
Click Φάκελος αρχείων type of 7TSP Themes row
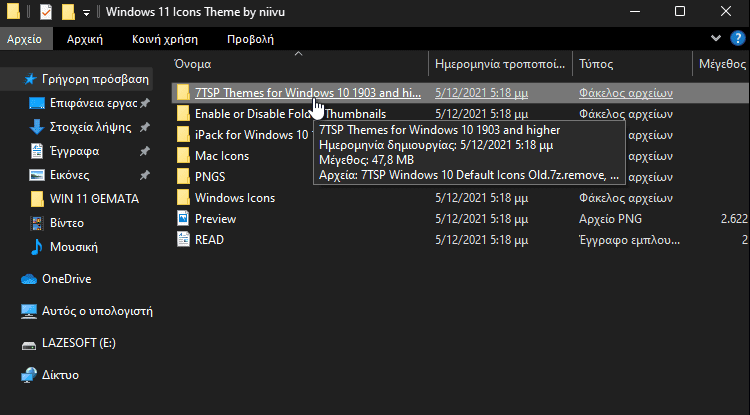click(x=626, y=93)
